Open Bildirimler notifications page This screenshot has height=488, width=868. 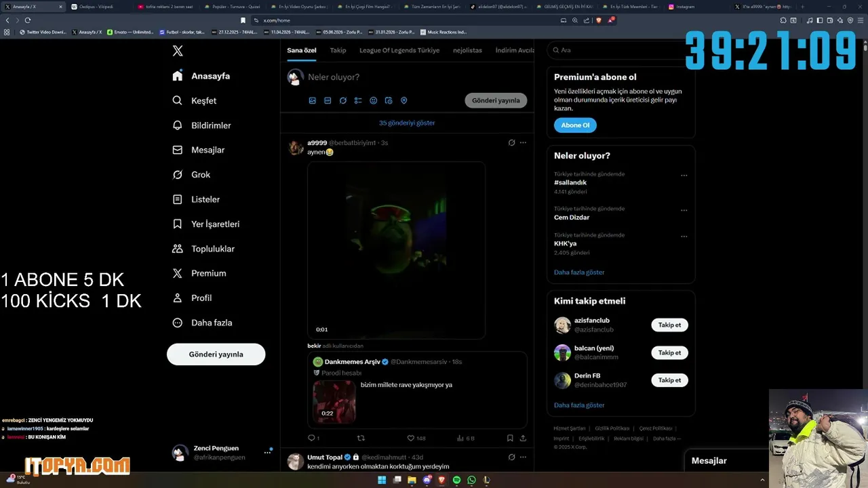[201, 125]
